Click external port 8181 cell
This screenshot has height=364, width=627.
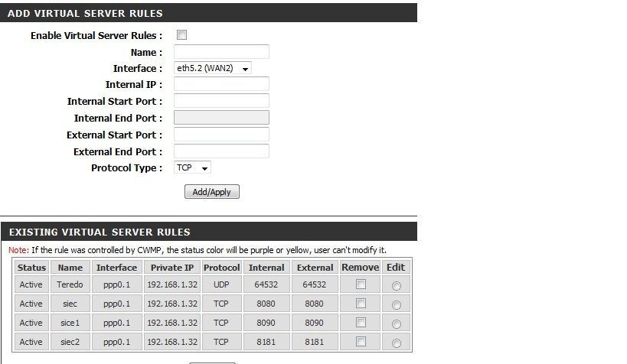coord(315,342)
